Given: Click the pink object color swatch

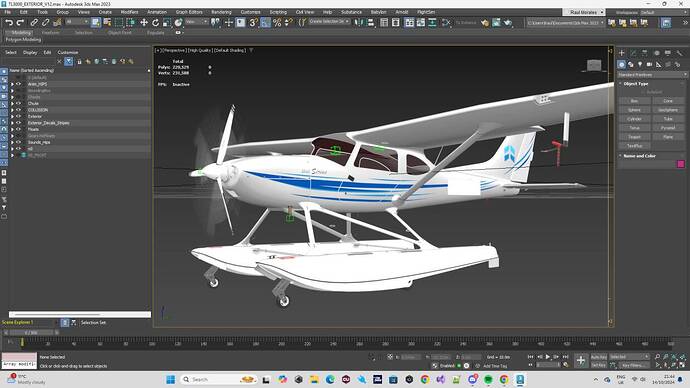Looking at the screenshot, I should coord(680,164).
